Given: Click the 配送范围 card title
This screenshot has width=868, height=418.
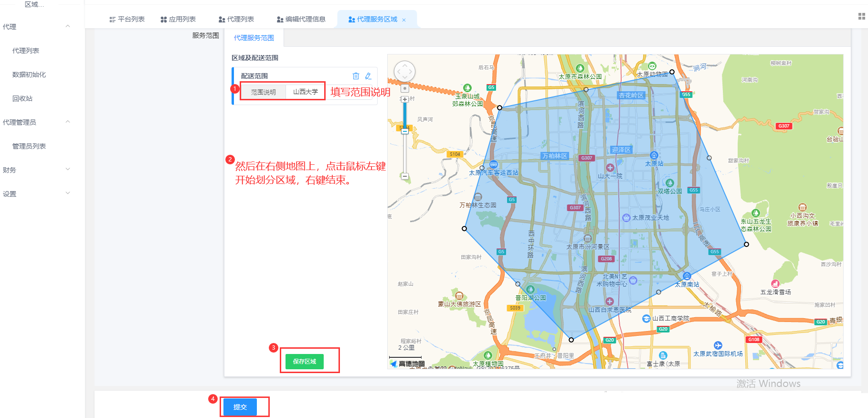Looking at the screenshot, I should click(254, 76).
